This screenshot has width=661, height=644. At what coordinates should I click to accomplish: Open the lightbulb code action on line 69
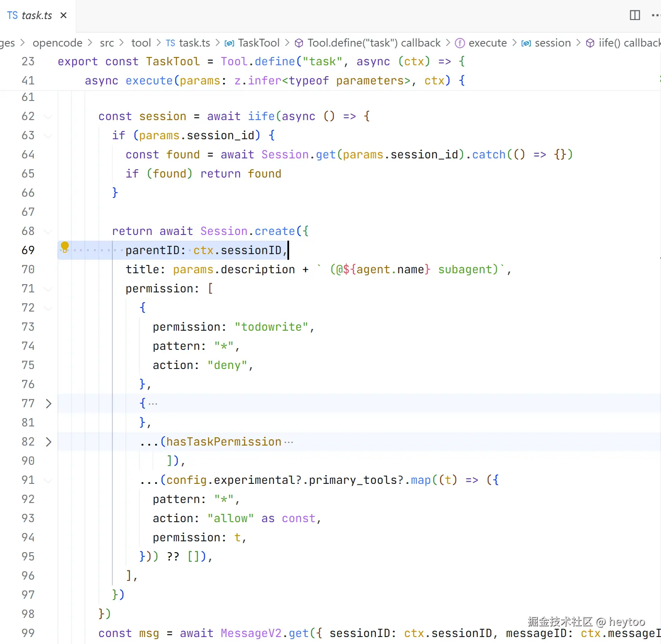coord(65,247)
